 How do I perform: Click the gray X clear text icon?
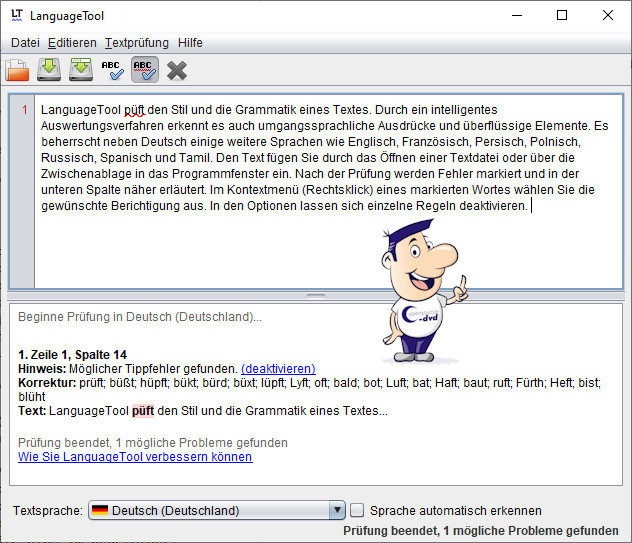[x=177, y=70]
